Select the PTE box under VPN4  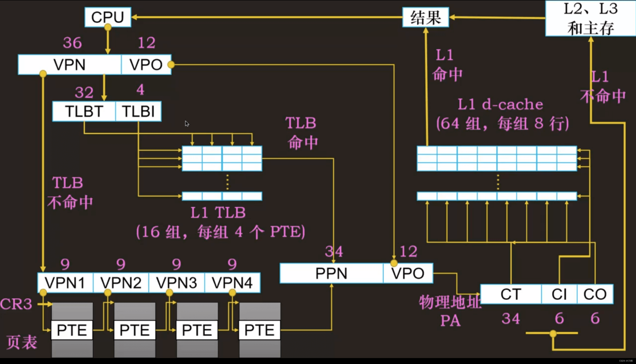(x=260, y=330)
